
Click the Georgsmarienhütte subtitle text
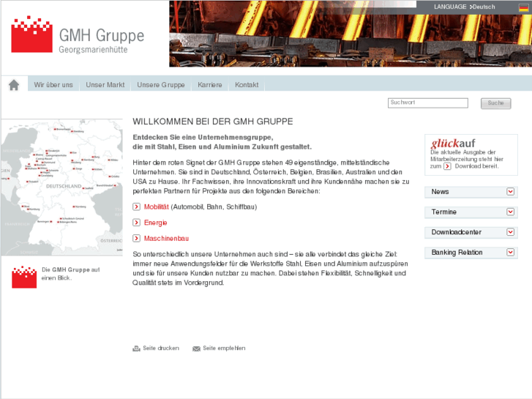point(94,50)
